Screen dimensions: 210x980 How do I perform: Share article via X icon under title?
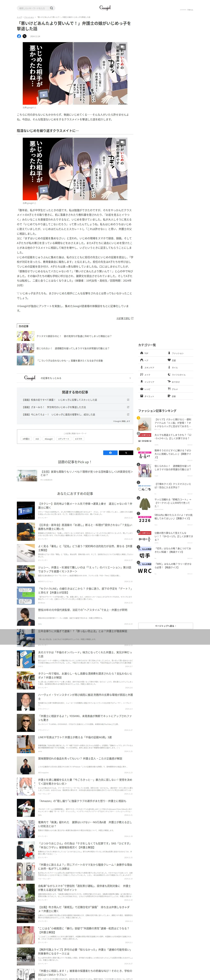pos(24,36)
